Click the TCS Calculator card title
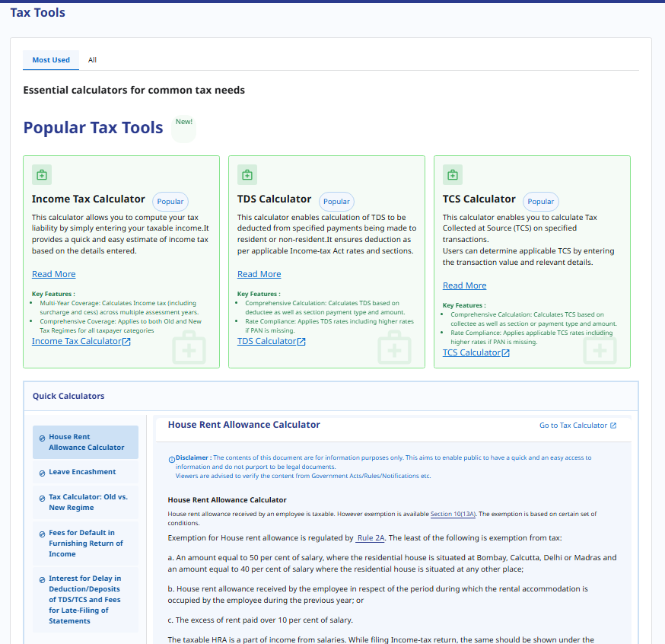The width and height of the screenshot is (665, 644). coord(479,199)
